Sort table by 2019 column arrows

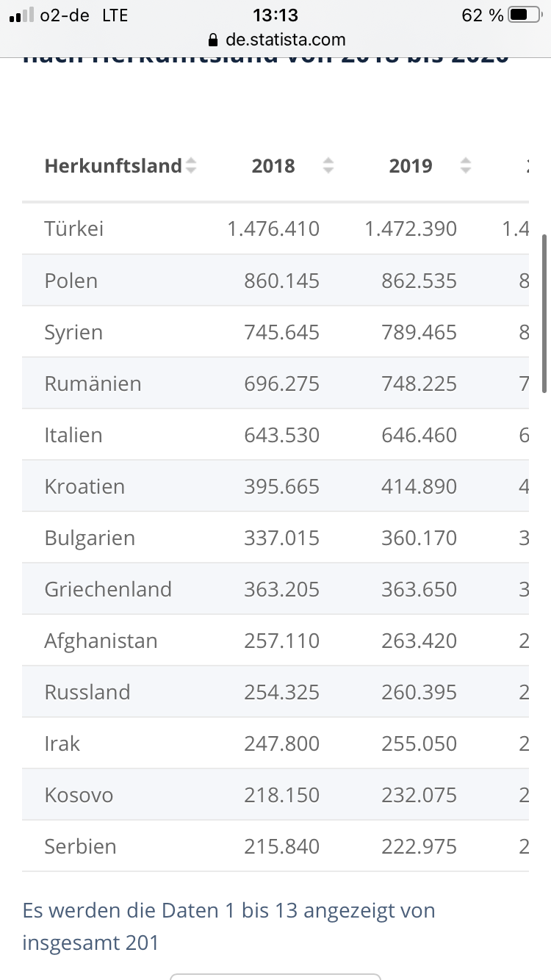[466, 166]
